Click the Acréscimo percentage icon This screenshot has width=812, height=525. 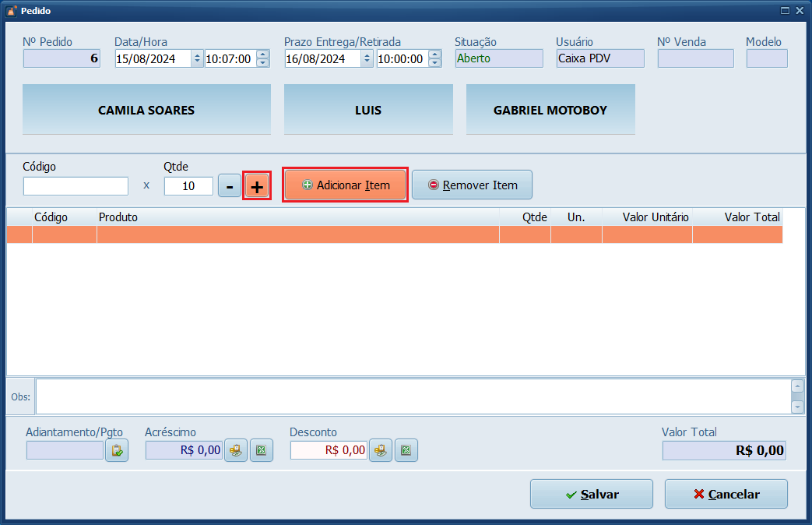(x=262, y=450)
